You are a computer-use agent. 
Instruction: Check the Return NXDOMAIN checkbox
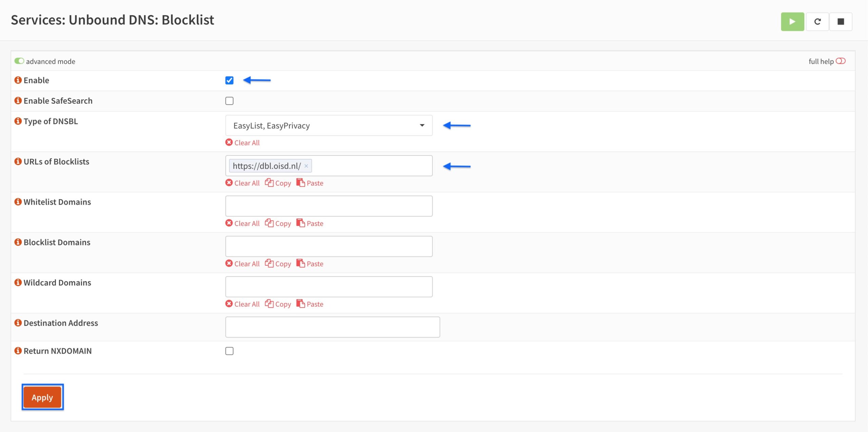tap(229, 351)
